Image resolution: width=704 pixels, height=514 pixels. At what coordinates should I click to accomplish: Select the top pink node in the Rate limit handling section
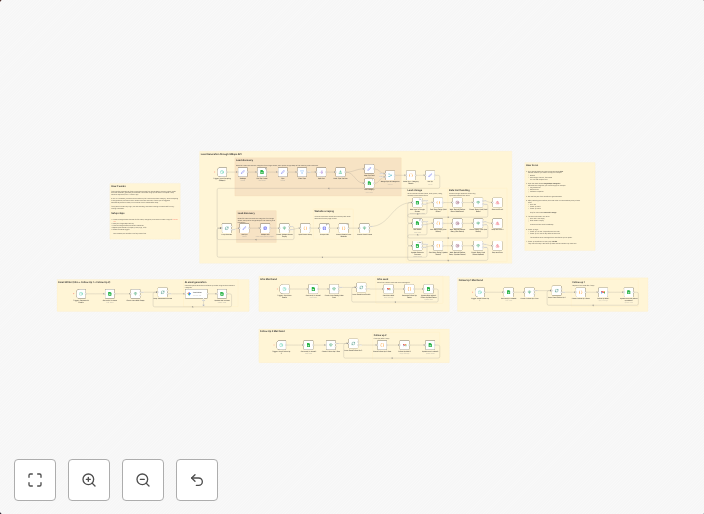pyautogui.click(x=457, y=203)
